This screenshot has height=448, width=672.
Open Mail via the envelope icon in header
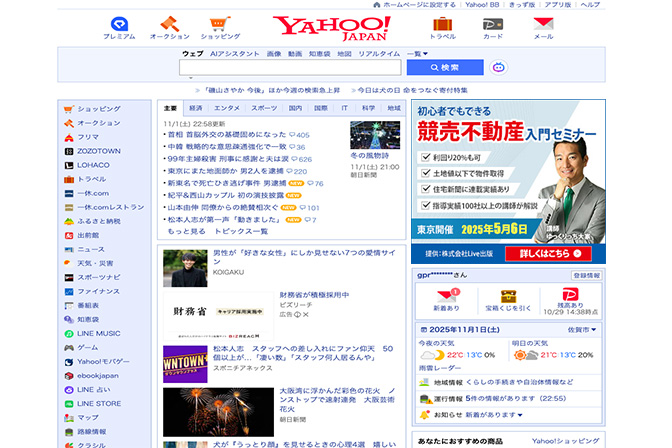543,24
